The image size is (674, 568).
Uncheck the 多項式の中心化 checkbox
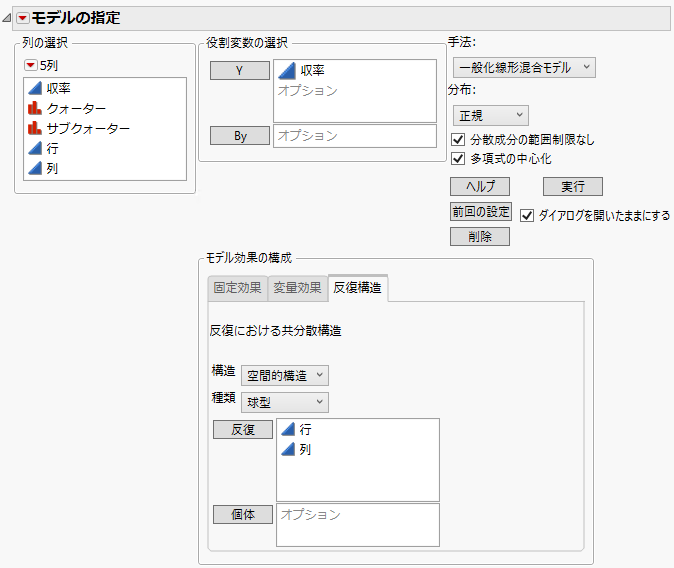click(459, 158)
